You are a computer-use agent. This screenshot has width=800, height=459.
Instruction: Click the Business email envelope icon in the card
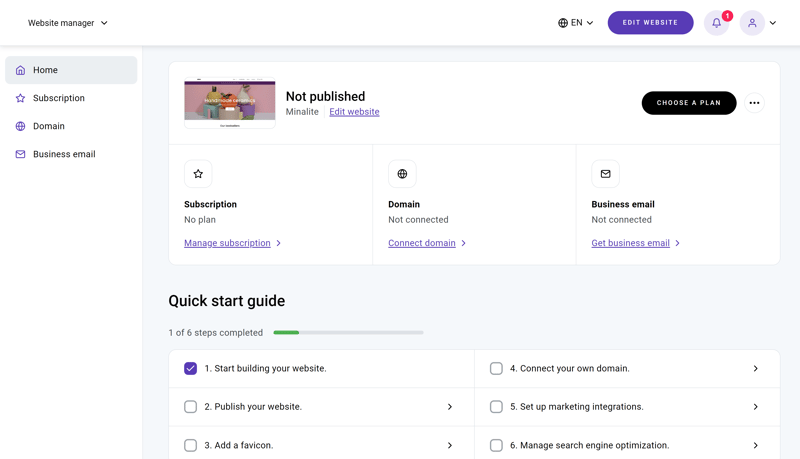(x=606, y=174)
